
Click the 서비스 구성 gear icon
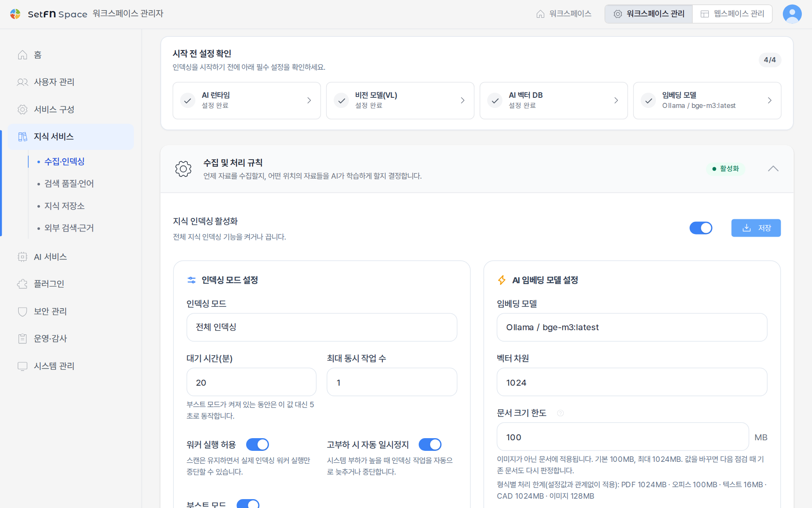pyautogui.click(x=22, y=109)
